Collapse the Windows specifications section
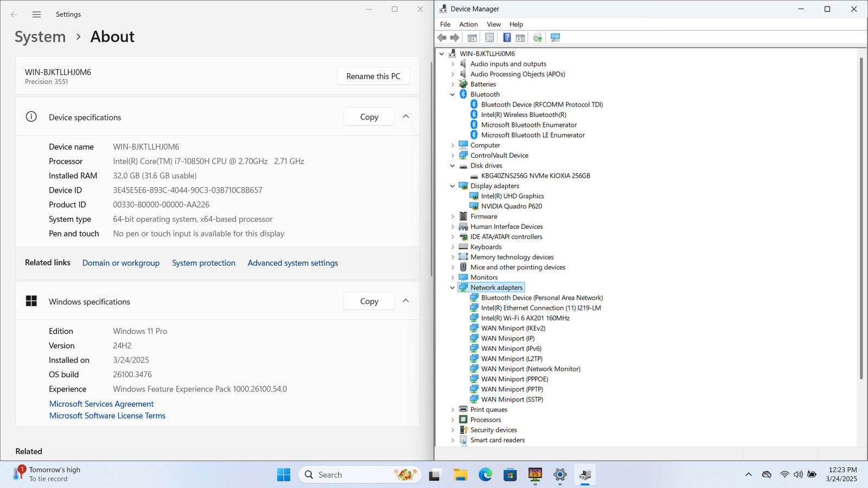Image resolution: width=868 pixels, height=488 pixels. (x=406, y=301)
